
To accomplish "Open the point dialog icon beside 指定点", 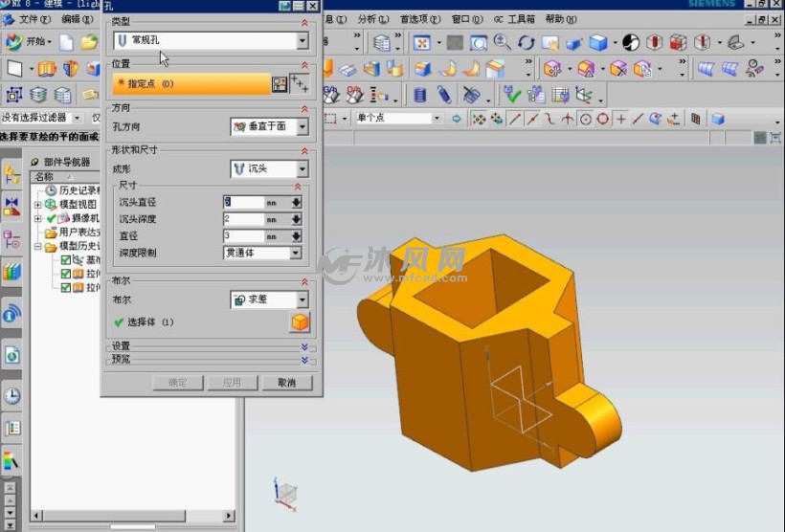I will click(280, 84).
